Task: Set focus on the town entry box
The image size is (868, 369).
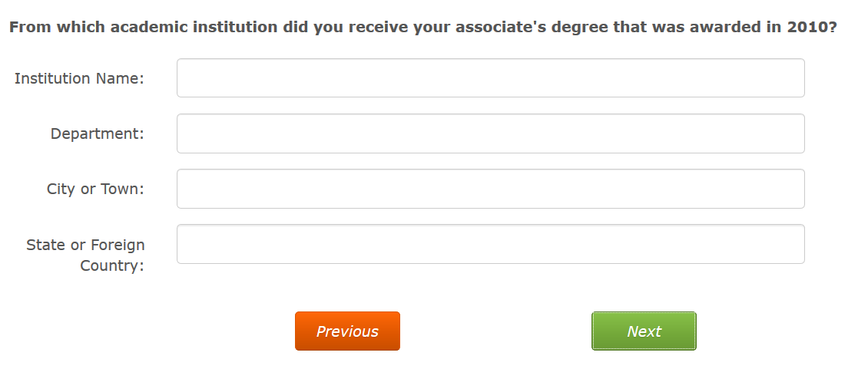Action: click(x=490, y=189)
